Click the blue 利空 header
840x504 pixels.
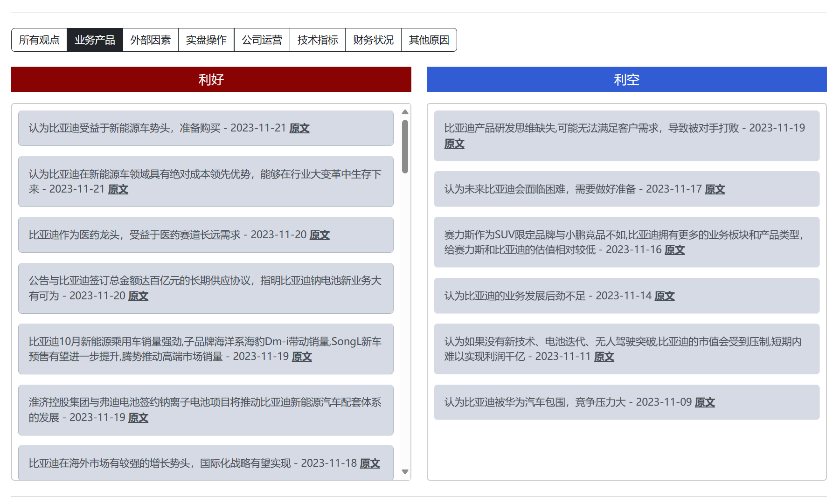tap(626, 79)
